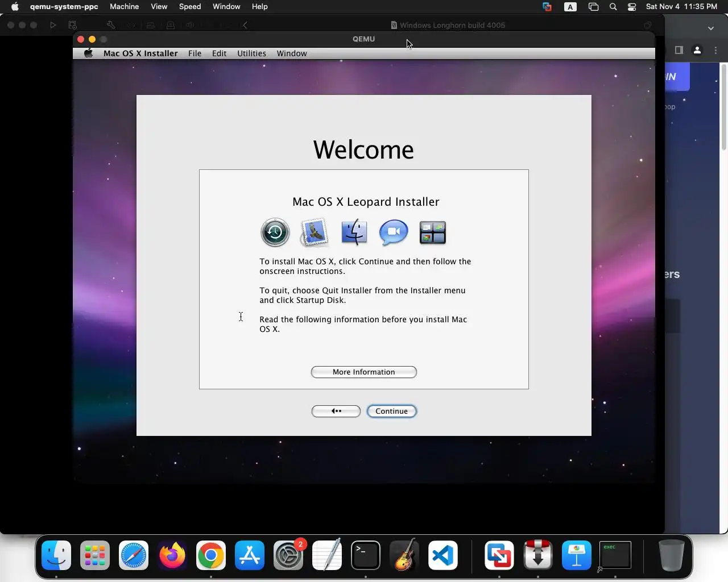Image resolution: width=728 pixels, height=582 pixels.
Task: Open the App Store from the Dock
Action: (x=250, y=555)
